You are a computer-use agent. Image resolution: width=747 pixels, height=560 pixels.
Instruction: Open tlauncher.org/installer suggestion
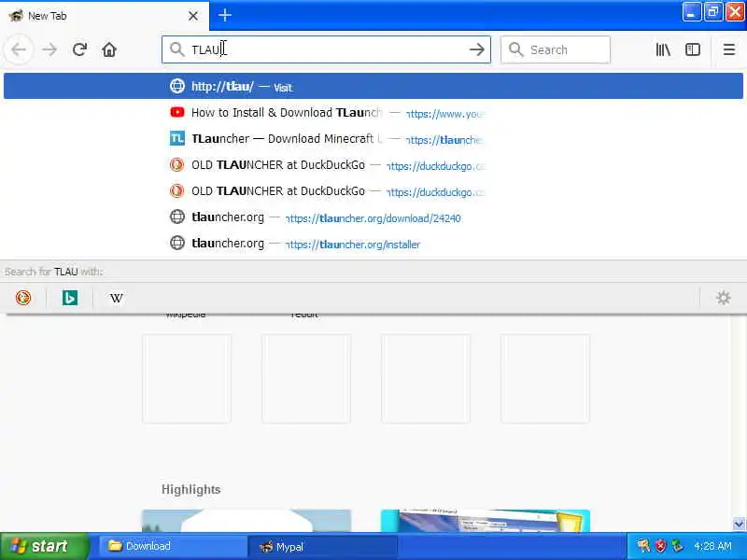point(373,244)
